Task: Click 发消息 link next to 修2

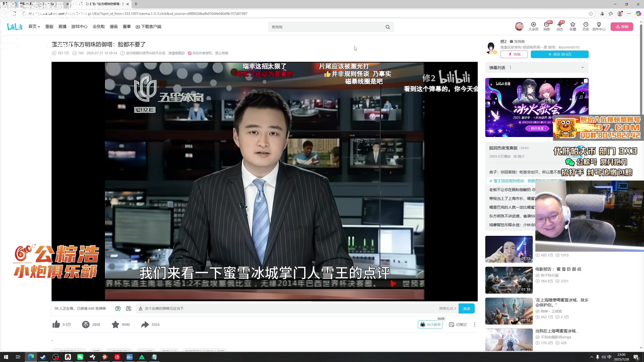Action: pos(517,41)
